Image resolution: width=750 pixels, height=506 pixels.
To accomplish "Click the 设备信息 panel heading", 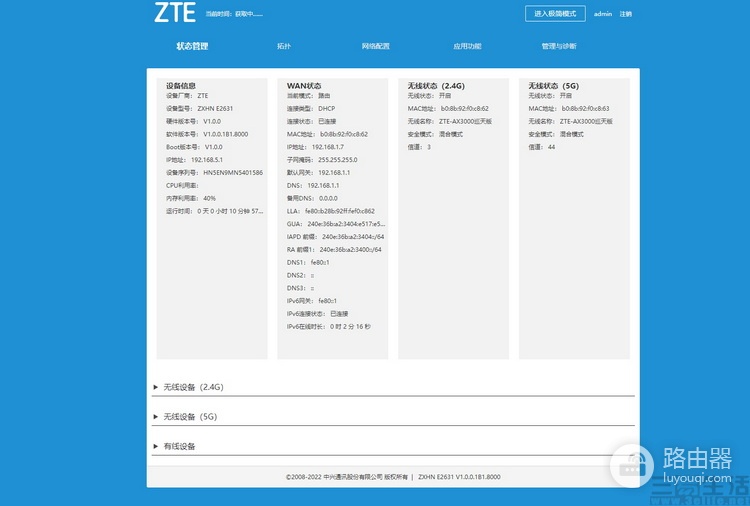I will click(x=181, y=86).
